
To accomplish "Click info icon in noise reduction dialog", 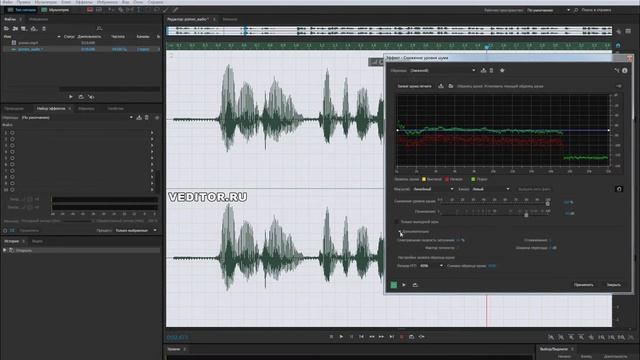I will (x=624, y=70).
